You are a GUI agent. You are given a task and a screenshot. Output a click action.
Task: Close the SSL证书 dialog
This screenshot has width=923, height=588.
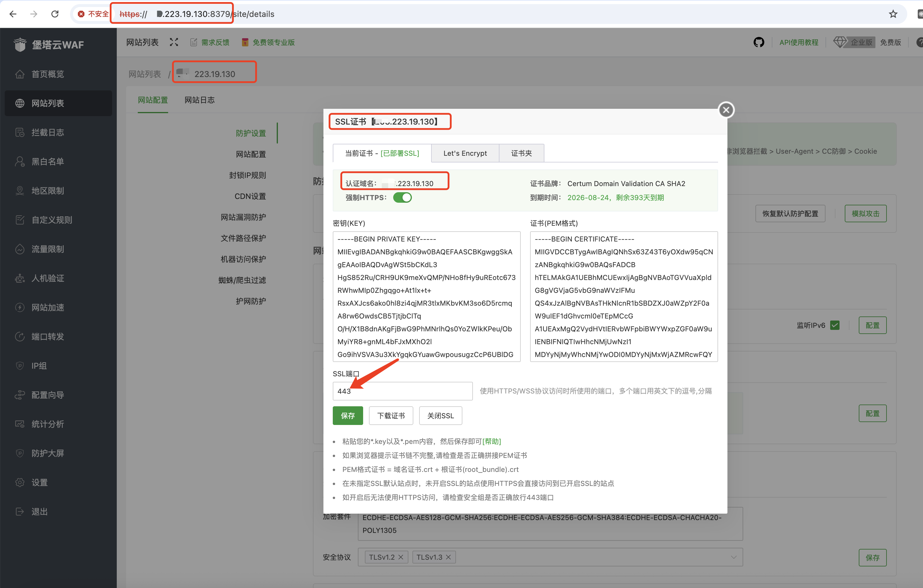(726, 110)
